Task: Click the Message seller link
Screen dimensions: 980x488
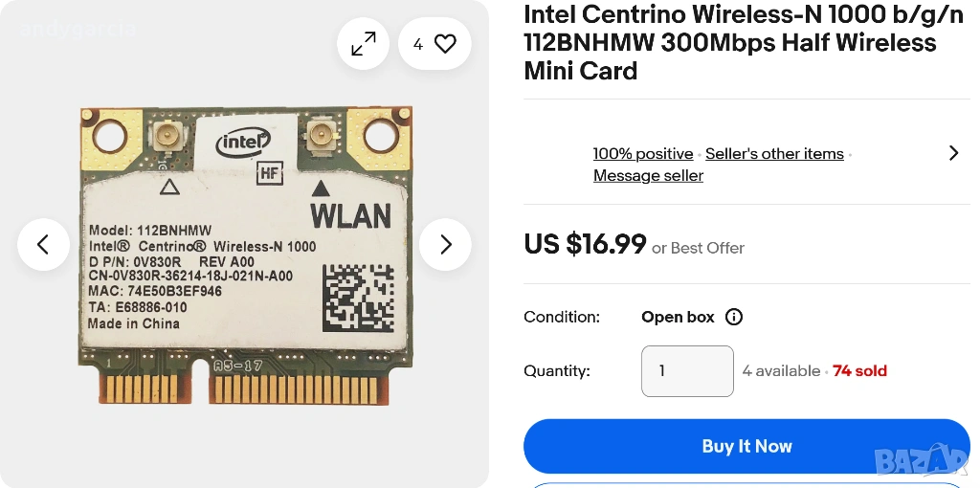Action: [648, 175]
